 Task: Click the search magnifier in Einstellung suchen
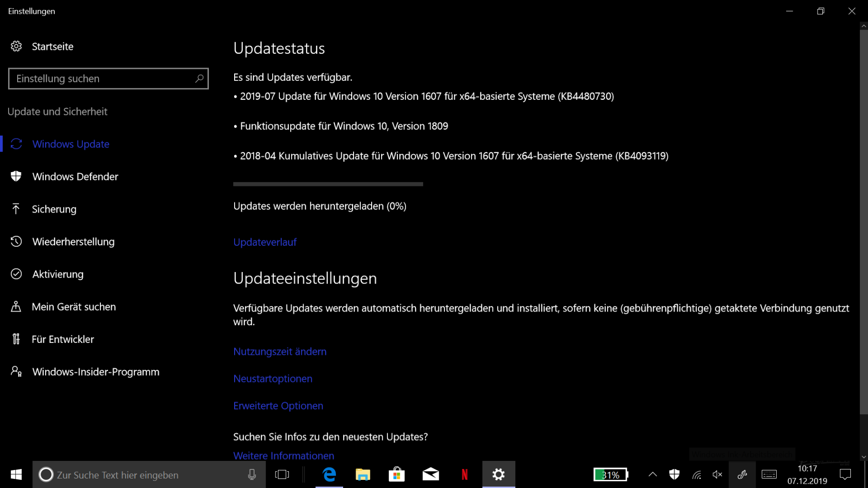point(199,78)
